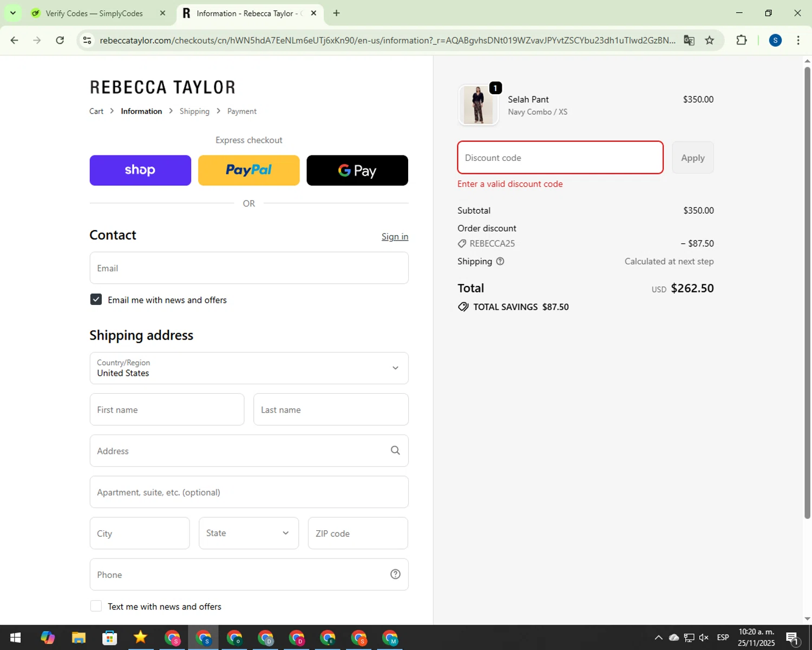Click the Total Savings tag icon
812x650 pixels.
point(463,307)
